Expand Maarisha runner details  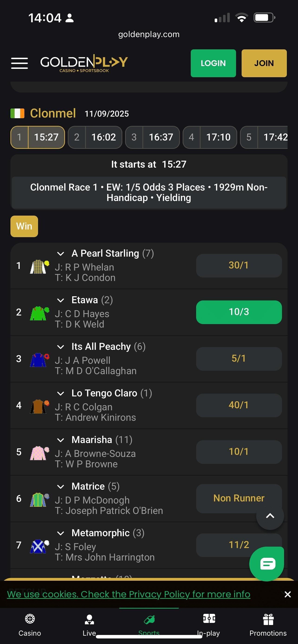[x=61, y=440]
